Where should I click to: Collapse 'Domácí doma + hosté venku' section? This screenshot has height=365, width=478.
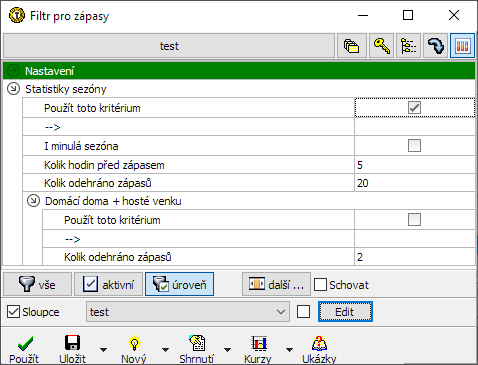pyautogui.click(x=33, y=201)
